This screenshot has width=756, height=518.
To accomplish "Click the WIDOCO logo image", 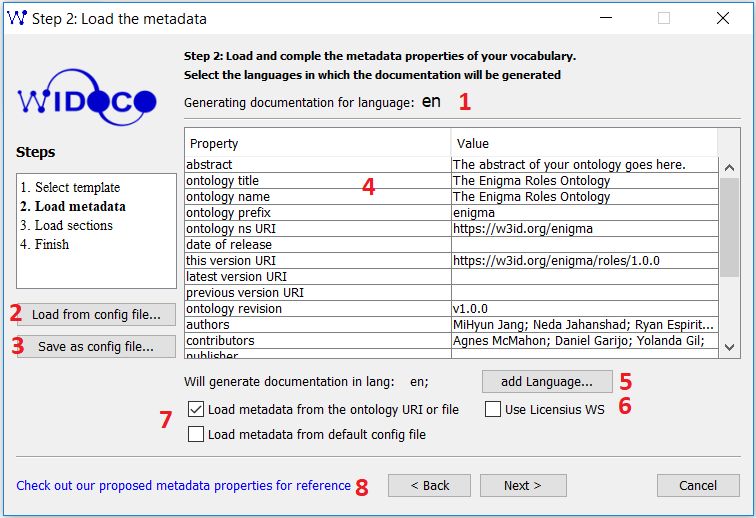I will 87,98.
